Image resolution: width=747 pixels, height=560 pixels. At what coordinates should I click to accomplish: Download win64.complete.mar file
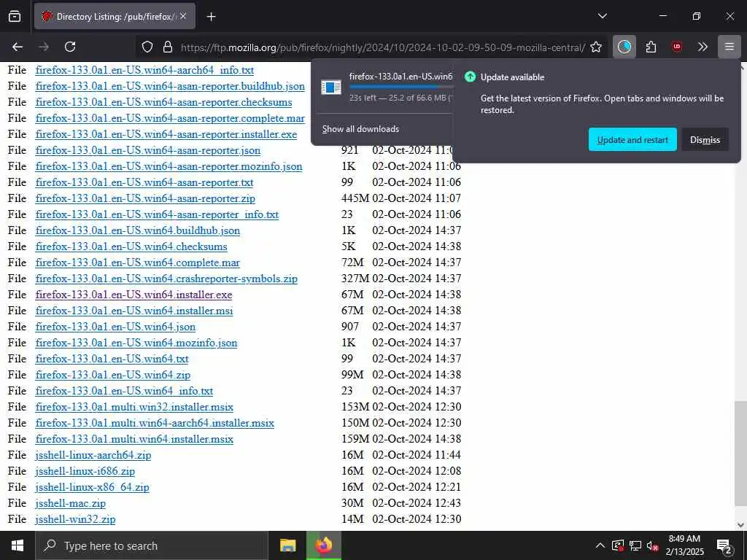138,262
